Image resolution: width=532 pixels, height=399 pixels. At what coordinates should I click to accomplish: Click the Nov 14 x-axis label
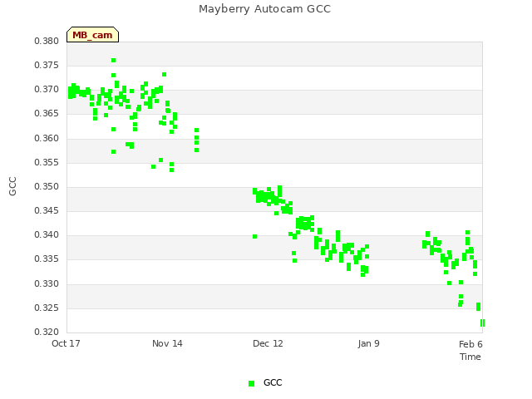167,343
